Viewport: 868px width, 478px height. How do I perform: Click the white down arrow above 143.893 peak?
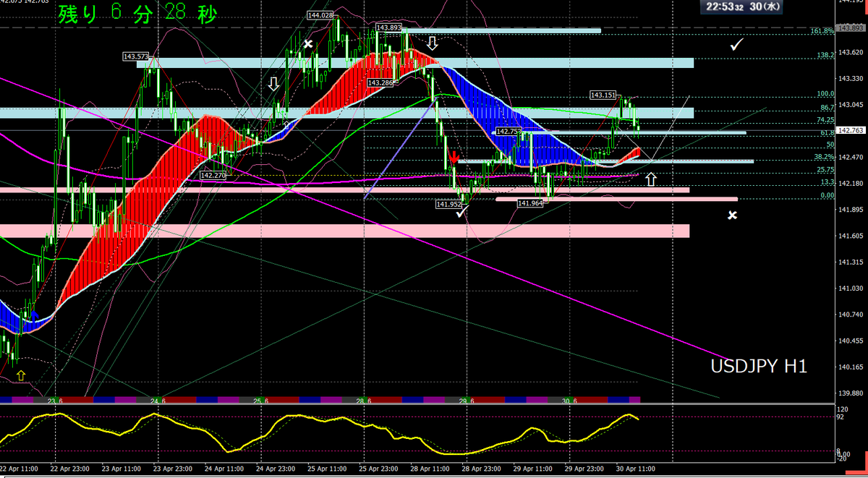433,43
